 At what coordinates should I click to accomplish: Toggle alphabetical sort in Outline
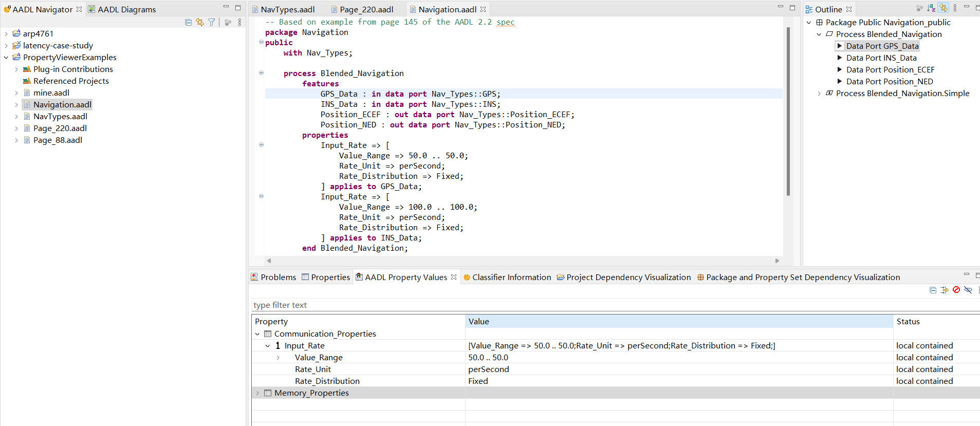[x=931, y=8]
